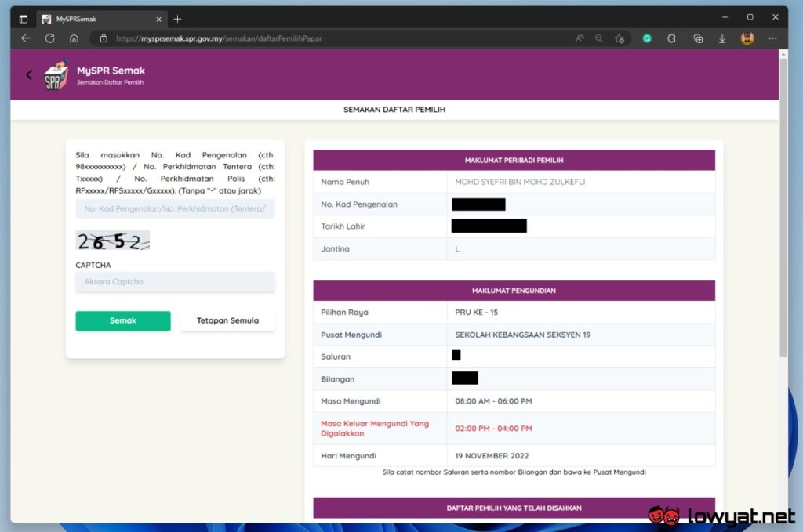Open the Downloads icon in toolbar
The height and width of the screenshot is (532, 803).
coord(722,38)
